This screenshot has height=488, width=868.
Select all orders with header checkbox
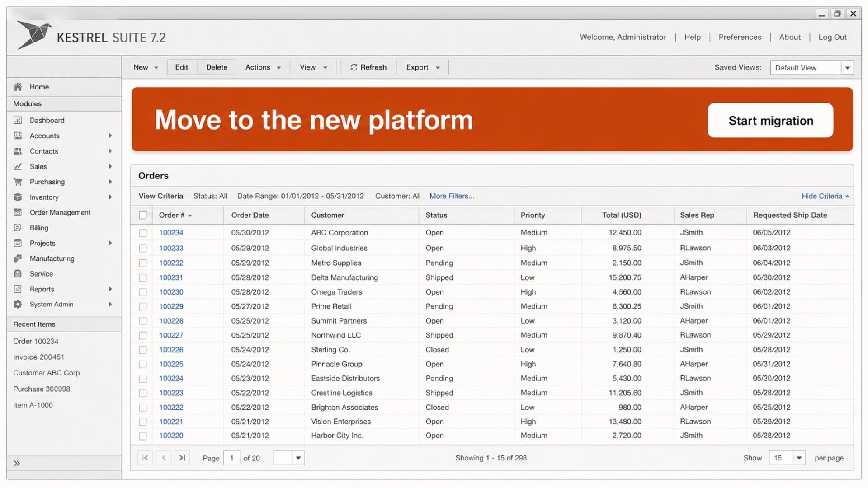143,216
